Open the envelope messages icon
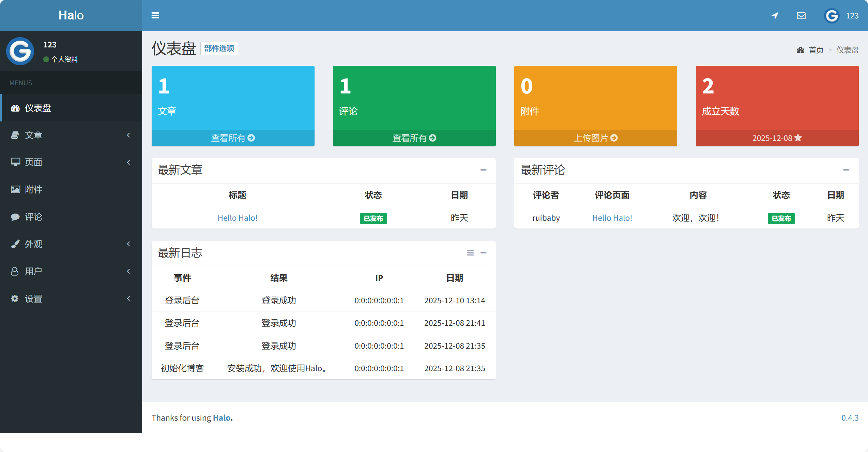This screenshot has width=868, height=452. [801, 15]
